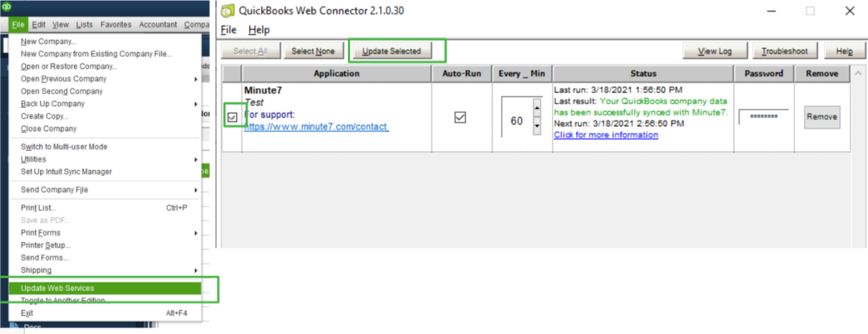The image size is (868, 334).
Task: Open the Web Connector Help menu
Action: pyautogui.click(x=258, y=30)
